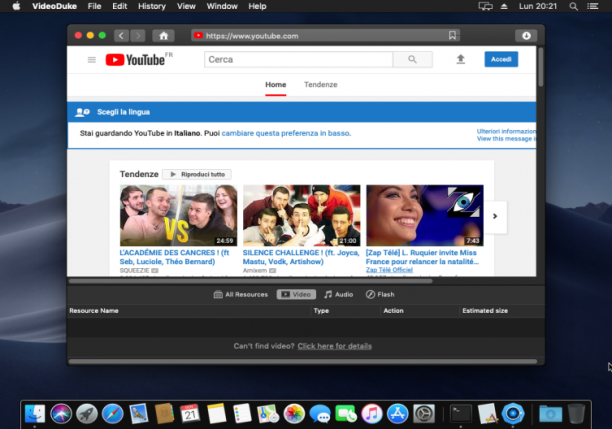Open Notification Center icon in menu bar
This screenshot has height=429, width=612.
(592, 6)
